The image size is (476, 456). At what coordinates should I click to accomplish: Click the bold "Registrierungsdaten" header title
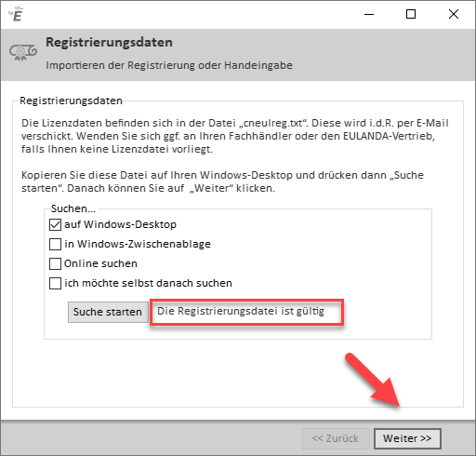tap(109, 42)
